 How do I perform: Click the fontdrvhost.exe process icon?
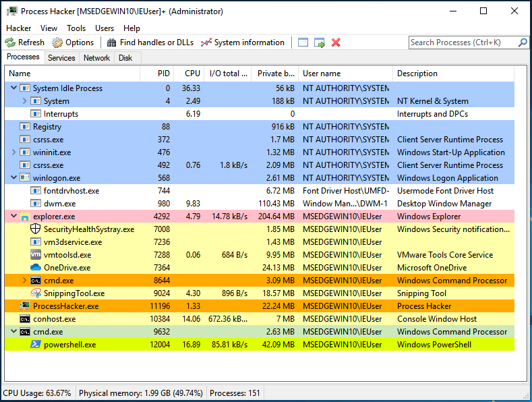[36, 191]
